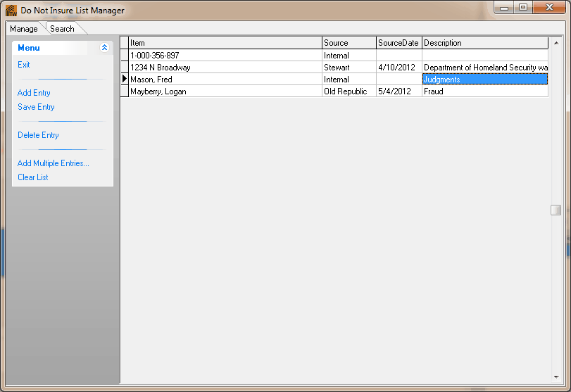Click the empty date cell for Mason, Fred
The image size is (571, 392).
[399, 80]
